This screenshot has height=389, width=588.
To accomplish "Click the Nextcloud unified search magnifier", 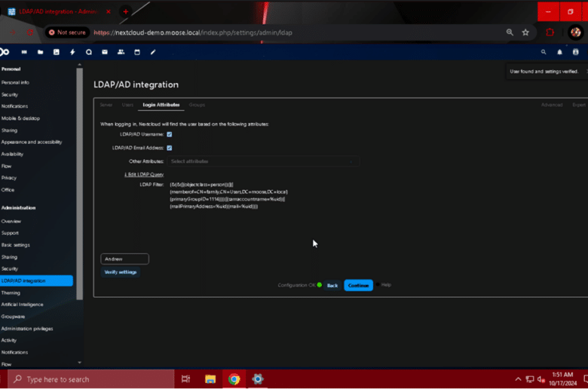I will tap(544, 52).
